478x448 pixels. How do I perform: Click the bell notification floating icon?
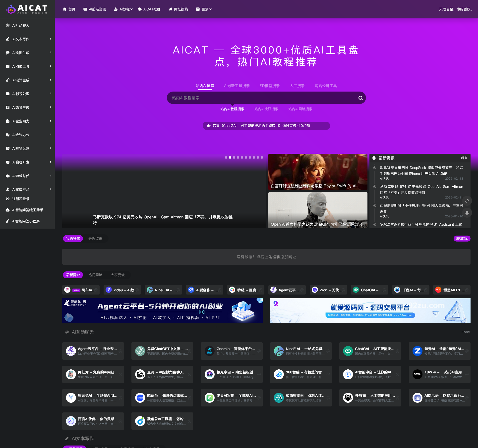[467, 213]
